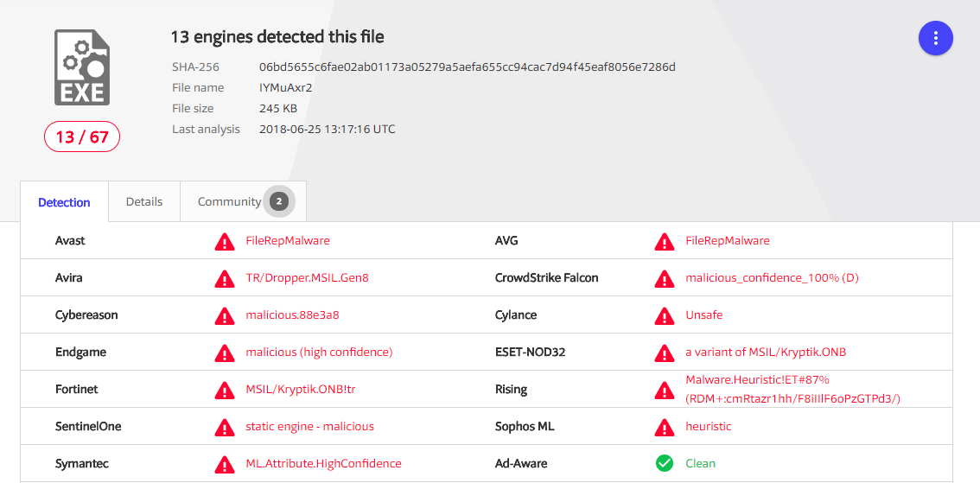Viewport: 980px width, 483px height.
Task: Click the TR/Dropper.MSIL.Gen8 detection result
Action: [308, 278]
